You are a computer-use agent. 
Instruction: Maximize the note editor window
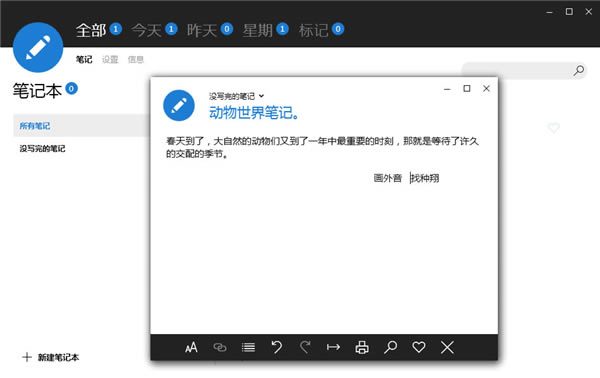466,89
